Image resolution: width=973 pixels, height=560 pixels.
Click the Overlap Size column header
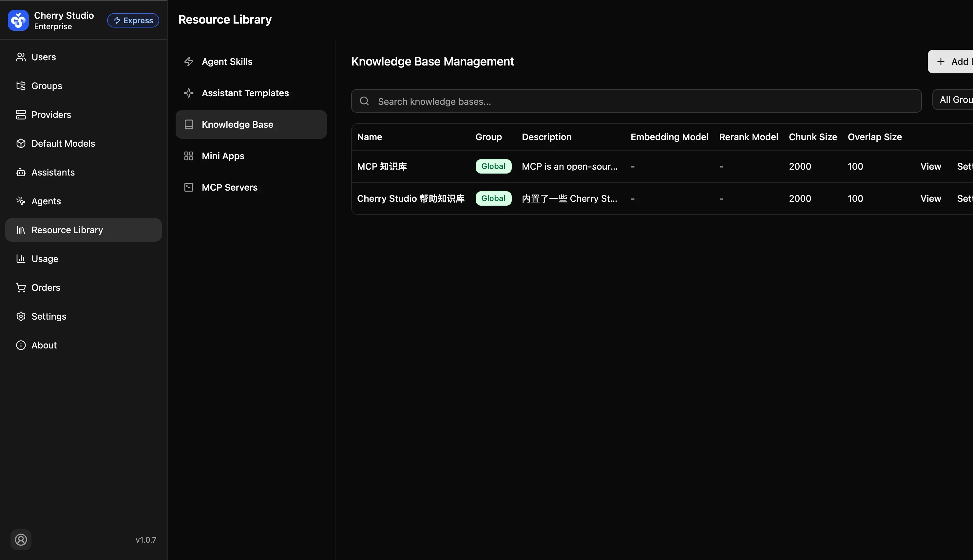point(874,137)
